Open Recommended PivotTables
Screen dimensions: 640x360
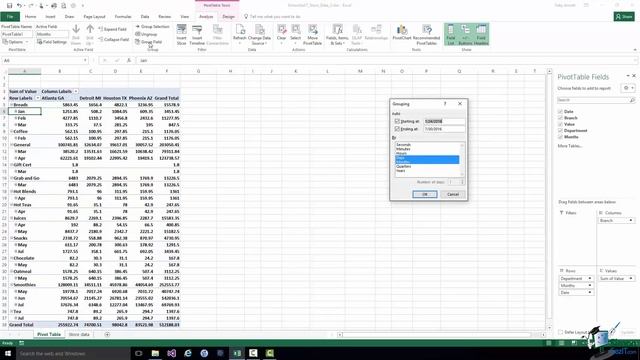pyautogui.click(x=427, y=34)
